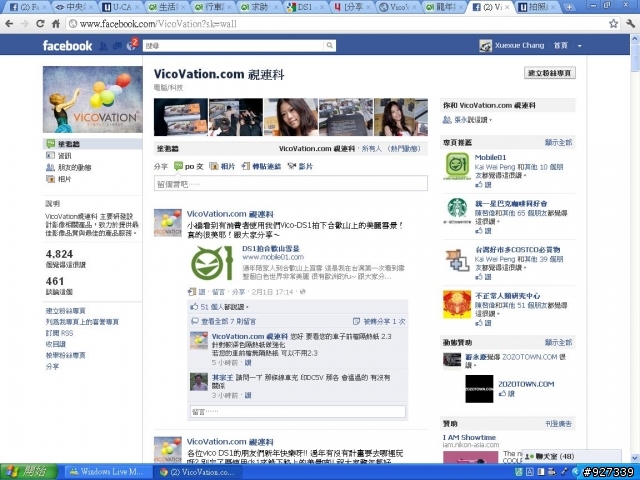
Task: Click the MobileO1 page icon
Action: [x=457, y=166]
